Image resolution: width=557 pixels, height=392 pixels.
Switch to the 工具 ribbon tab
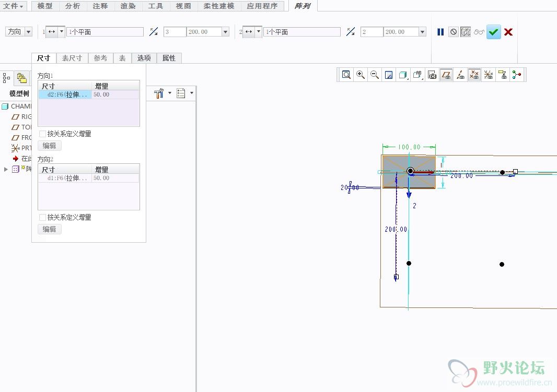pyautogui.click(x=156, y=6)
